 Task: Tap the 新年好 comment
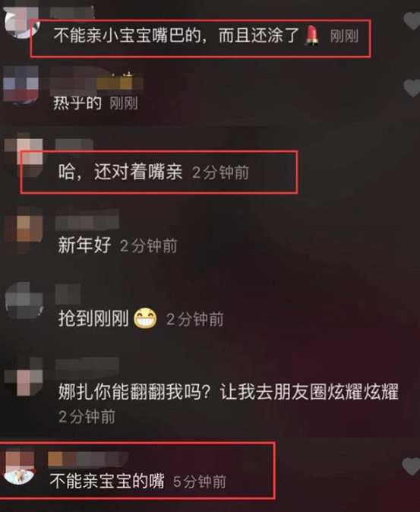(84, 245)
